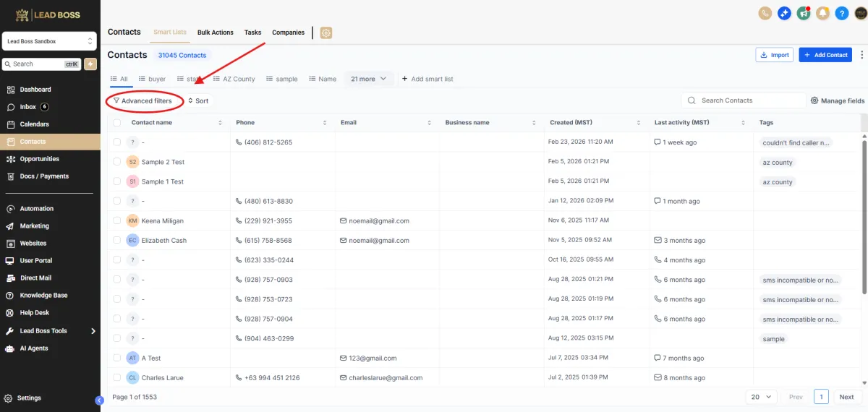The height and width of the screenshot is (412, 868).
Task: Check the box for Sample 1 Test
Action: tap(117, 181)
